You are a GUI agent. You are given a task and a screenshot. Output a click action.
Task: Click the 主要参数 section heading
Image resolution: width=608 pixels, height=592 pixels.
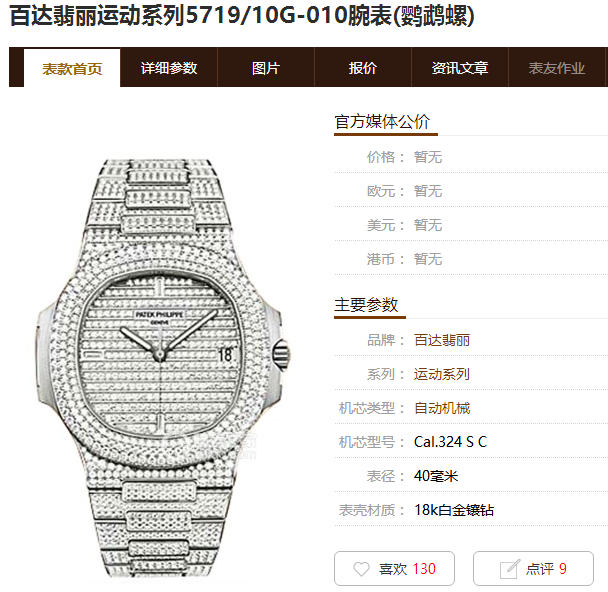point(366,305)
